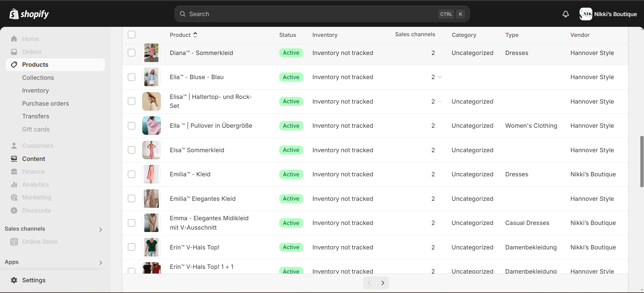Open Collections in the sidebar
The height and width of the screenshot is (293, 644).
[x=38, y=78]
